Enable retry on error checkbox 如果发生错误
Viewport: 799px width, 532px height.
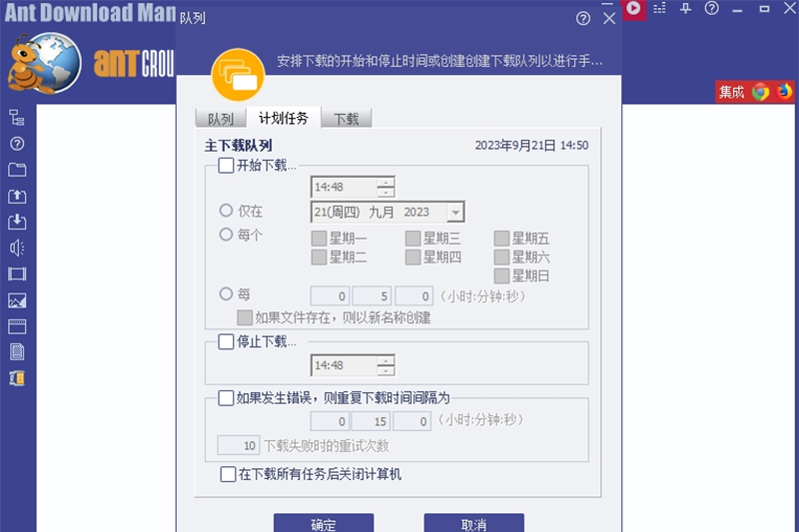226,397
